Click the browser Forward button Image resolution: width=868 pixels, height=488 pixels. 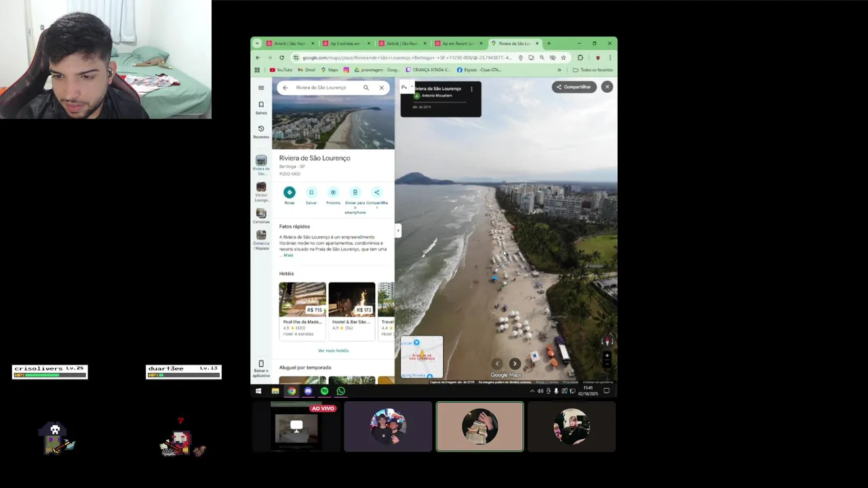(x=269, y=58)
